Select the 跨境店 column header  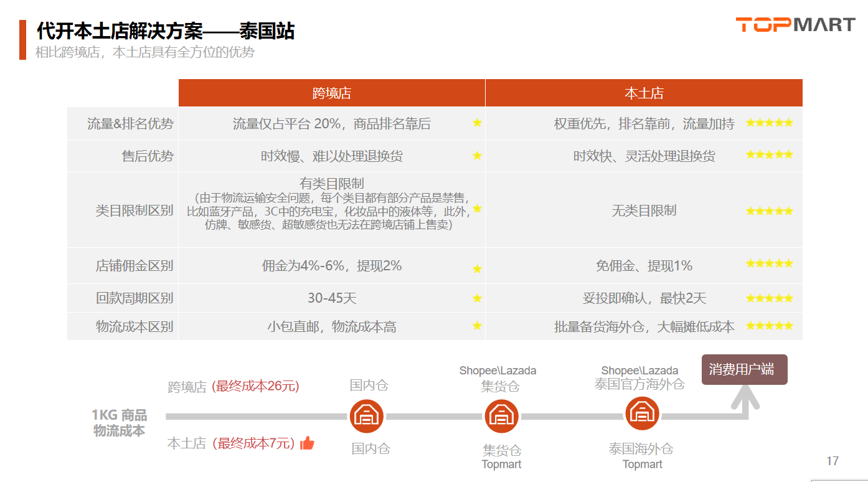pyautogui.click(x=331, y=93)
